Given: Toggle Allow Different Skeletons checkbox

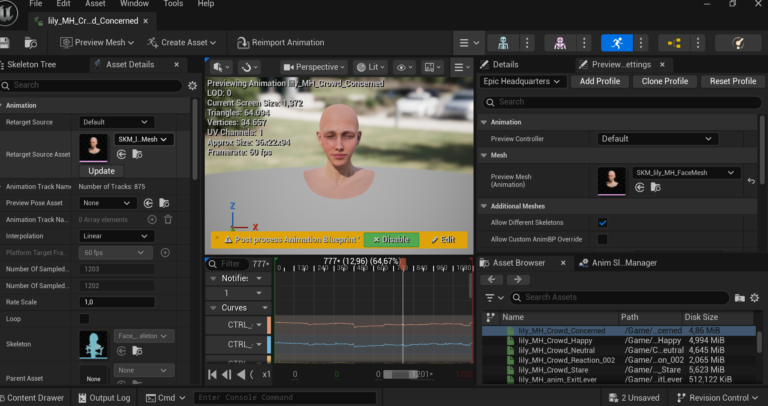Looking at the screenshot, I should (x=602, y=223).
